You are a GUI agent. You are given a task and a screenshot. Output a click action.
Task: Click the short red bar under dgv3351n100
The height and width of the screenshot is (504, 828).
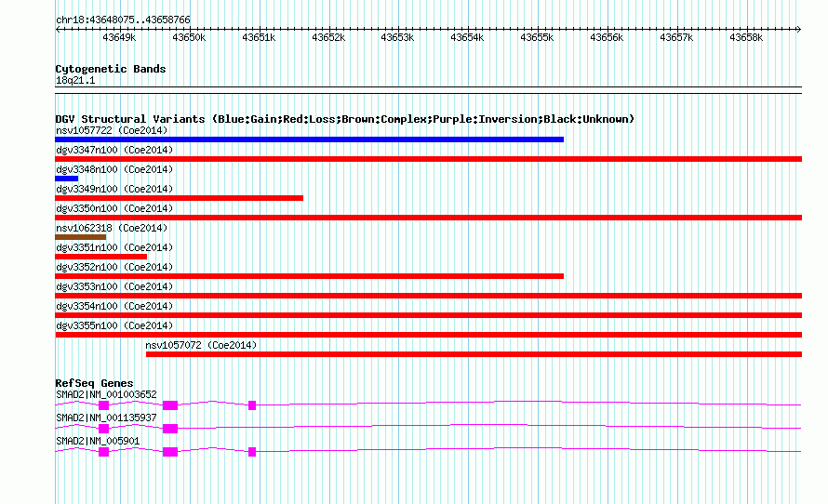[x=100, y=257]
